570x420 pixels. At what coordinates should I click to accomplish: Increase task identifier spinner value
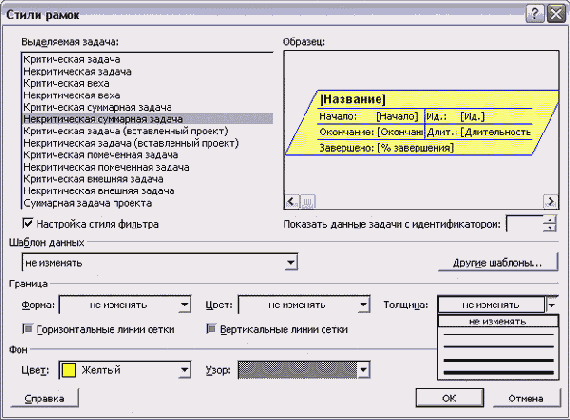[x=550, y=220]
